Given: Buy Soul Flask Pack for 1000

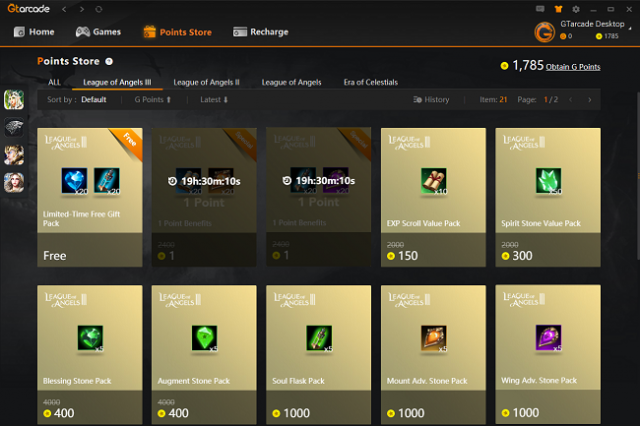Looking at the screenshot, I should [x=319, y=355].
